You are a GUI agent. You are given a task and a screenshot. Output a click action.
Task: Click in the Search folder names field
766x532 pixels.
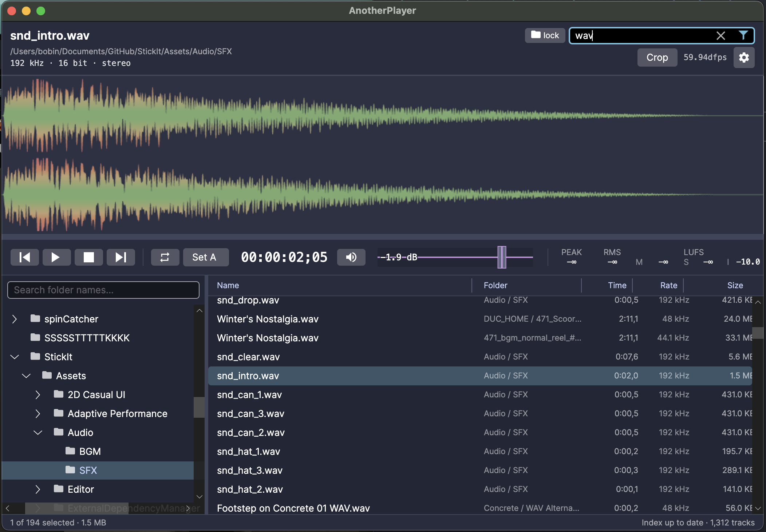tap(103, 290)
